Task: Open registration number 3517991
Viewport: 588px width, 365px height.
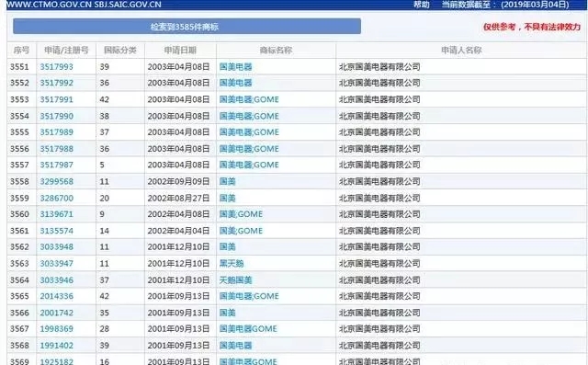Action: coord(57,99)
